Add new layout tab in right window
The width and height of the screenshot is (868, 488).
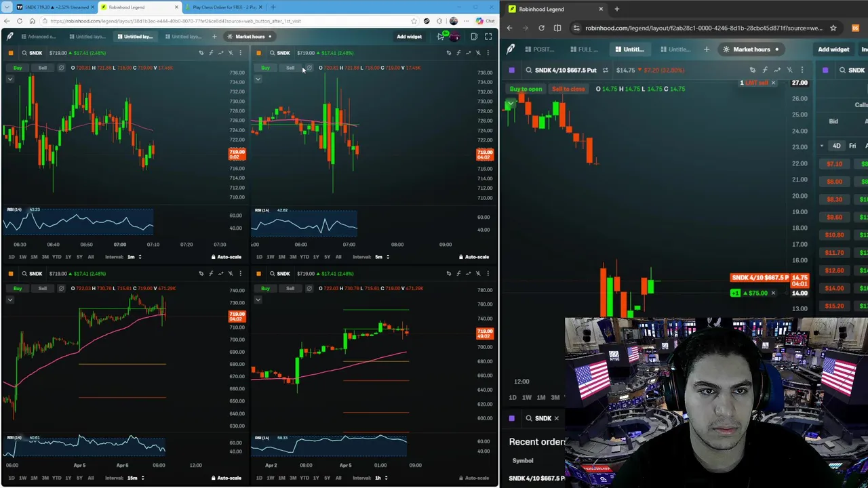(707, 49)
